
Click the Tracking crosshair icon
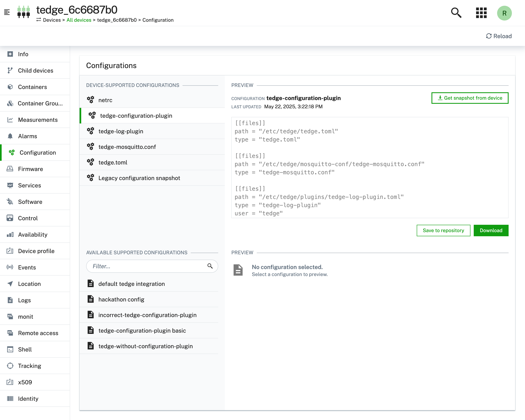point(10,366)
